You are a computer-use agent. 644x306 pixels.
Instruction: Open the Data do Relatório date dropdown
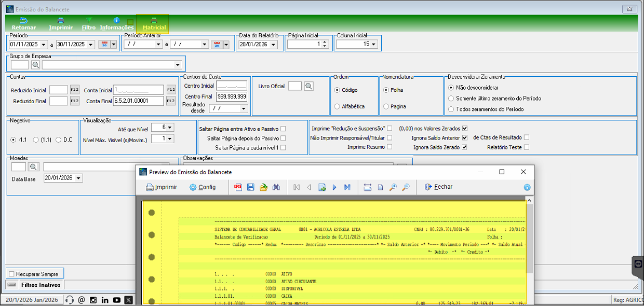[273, 45]
